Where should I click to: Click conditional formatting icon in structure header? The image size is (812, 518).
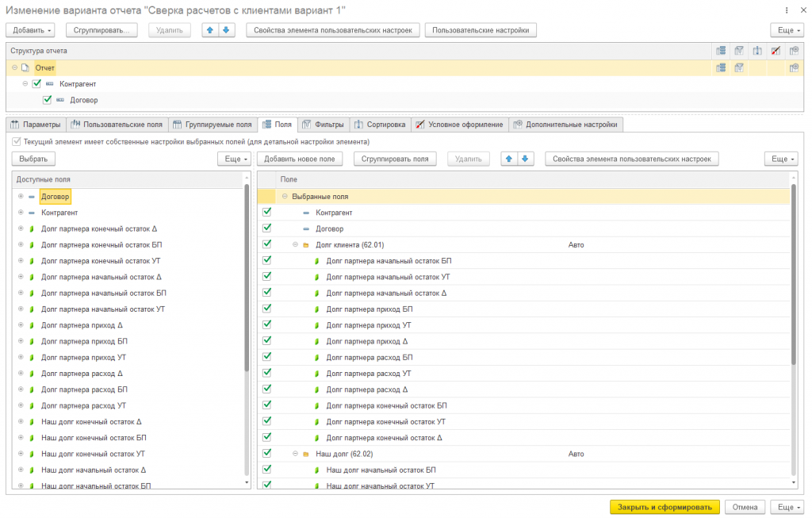(776, 51)
